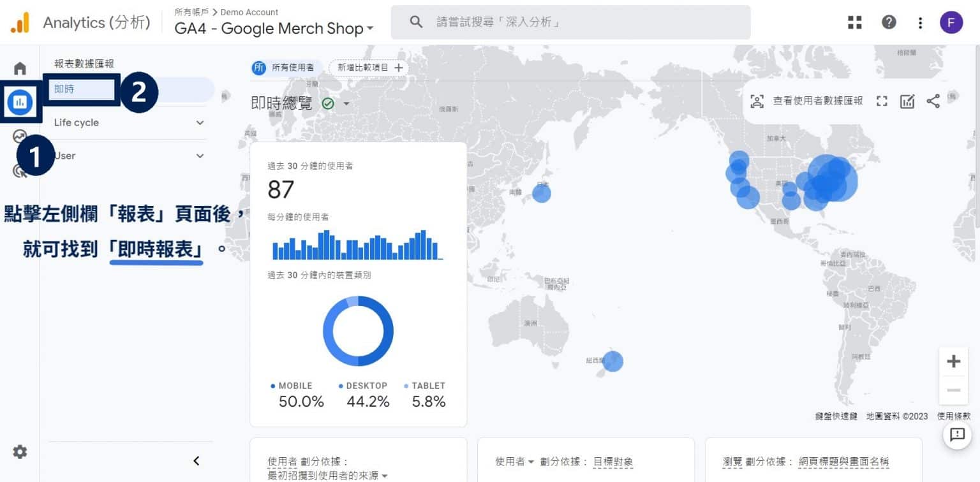
Task: Click the users per minute bar chart
Action: [x=357, y=245]
